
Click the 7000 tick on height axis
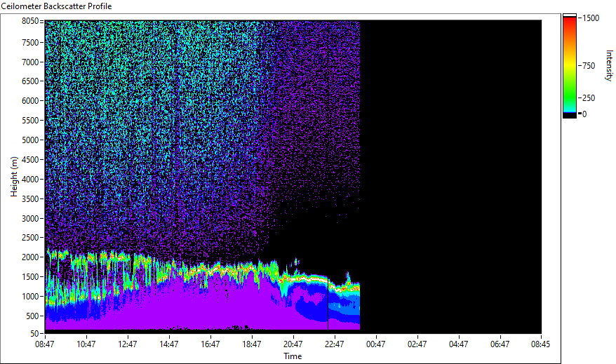30,62
